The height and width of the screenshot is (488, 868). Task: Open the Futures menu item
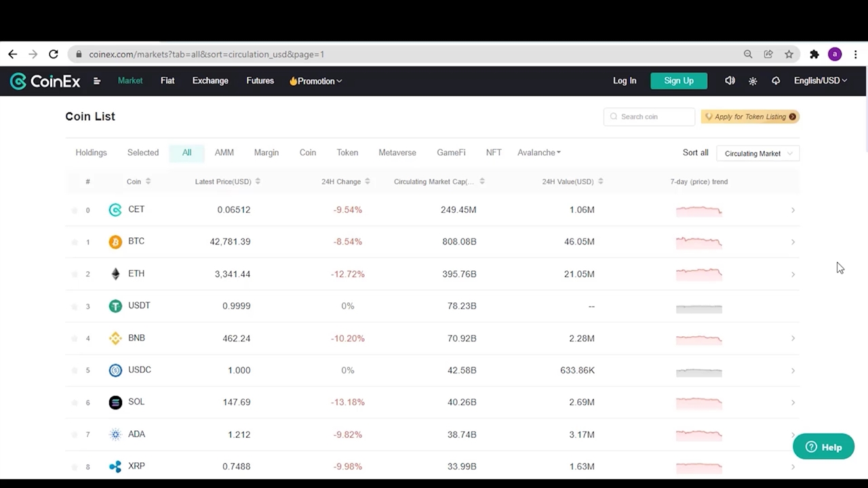(260, 81)
